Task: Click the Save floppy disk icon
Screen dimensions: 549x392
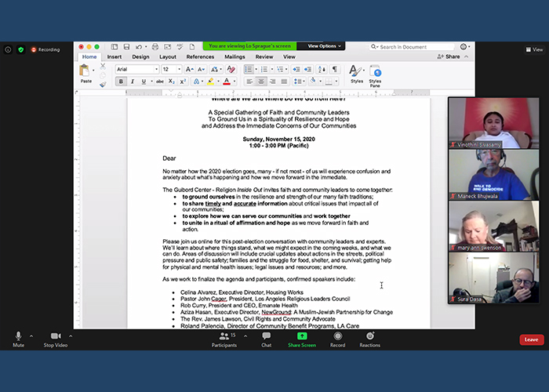Action: 126,46
